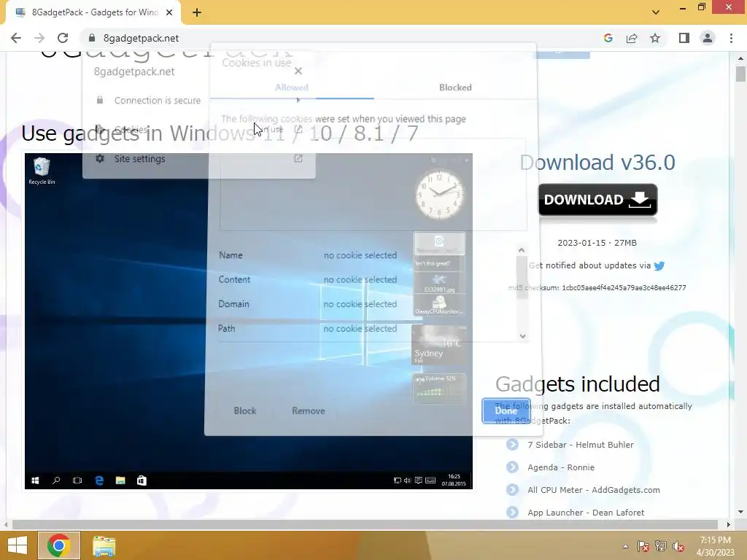Click the bullet icon beside Agenda
747x560 pixels.
coord(513,467)
